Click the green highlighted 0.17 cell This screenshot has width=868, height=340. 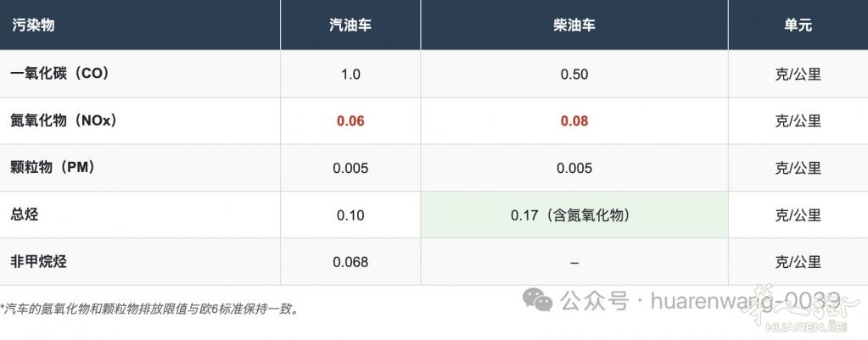point(574,215)
